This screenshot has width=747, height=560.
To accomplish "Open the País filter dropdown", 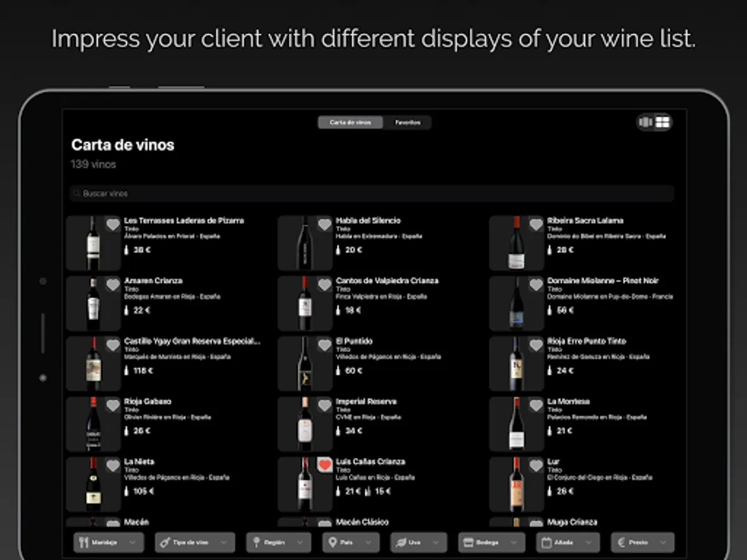I will [351, 543].
